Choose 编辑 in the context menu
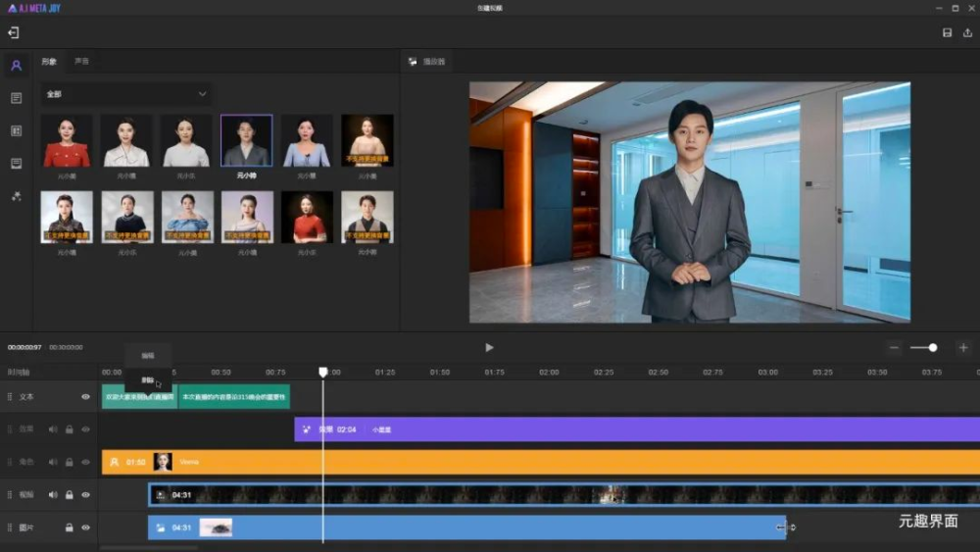The width and height of the screenshot is (980, 552). coord(148,356)
